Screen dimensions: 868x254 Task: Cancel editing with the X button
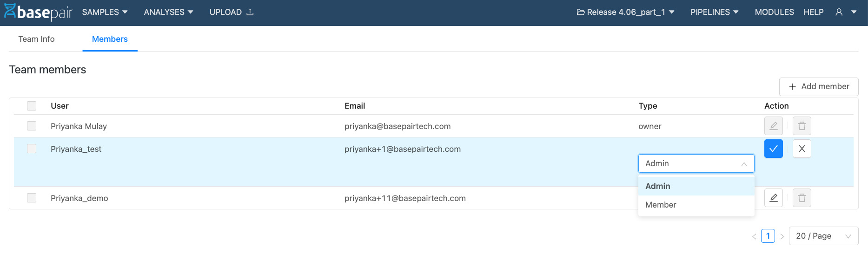[802, 149]
